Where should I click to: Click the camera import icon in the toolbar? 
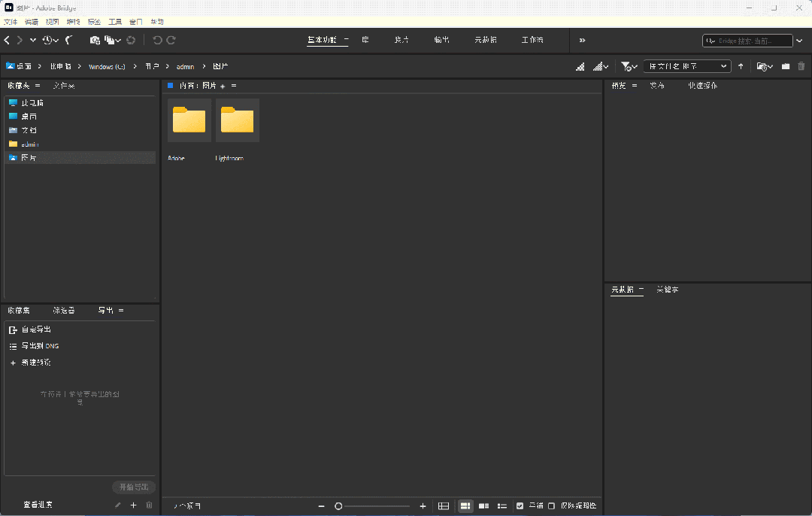pos(95,39)
